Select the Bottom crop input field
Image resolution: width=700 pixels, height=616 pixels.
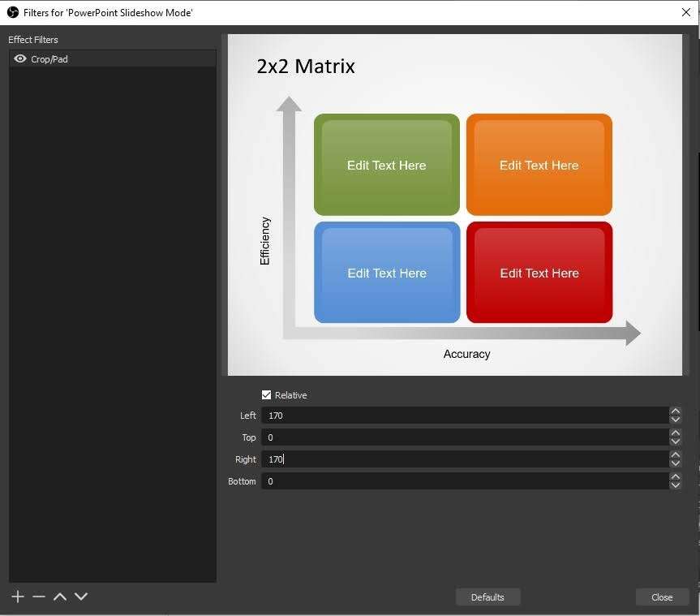click(462, 481)
